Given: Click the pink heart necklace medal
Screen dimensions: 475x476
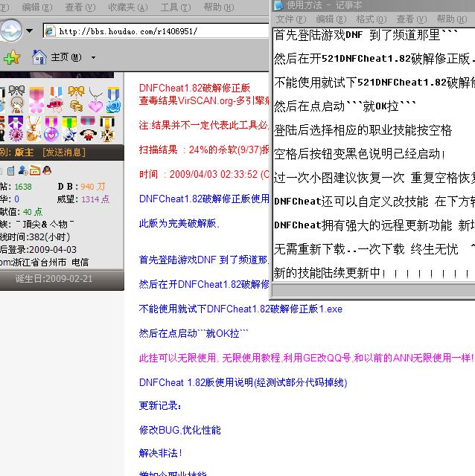Looking at the screenshot, I should (95, 100).
